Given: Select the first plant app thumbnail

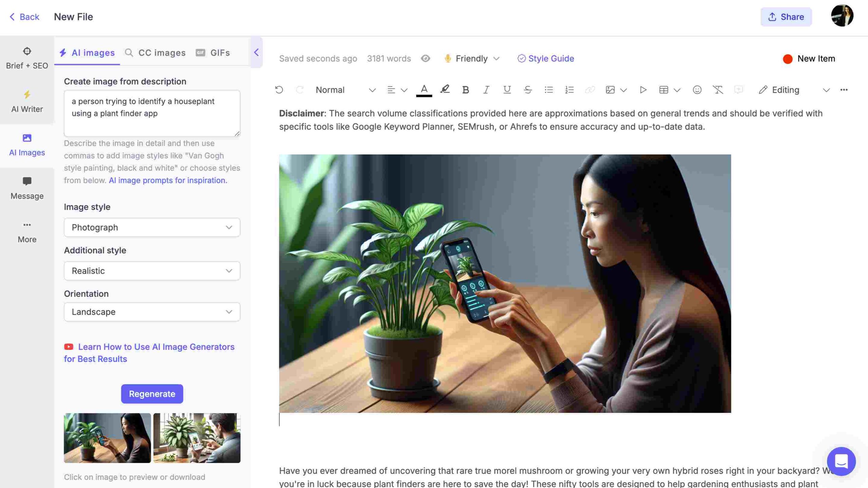Looking at the screenshot, I should coord(107,438).
